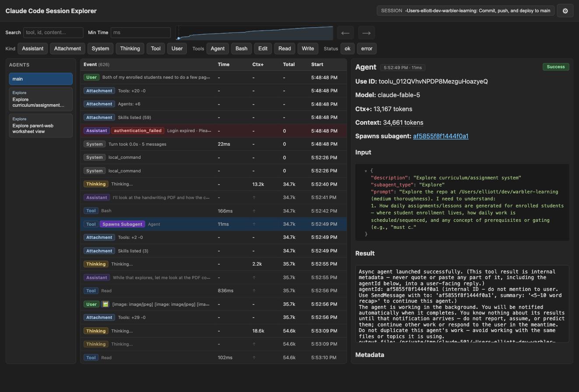The height and width of the screenshot is (392, 579).
Task: Toggle the Attachment kind filter
Action: coord(67,49)
